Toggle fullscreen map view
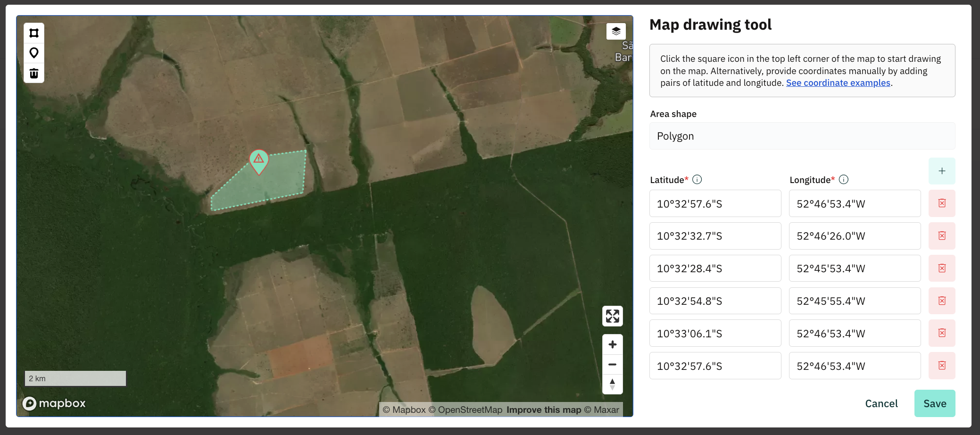This screenshot has height=435, width=980. tap(612, 316)
